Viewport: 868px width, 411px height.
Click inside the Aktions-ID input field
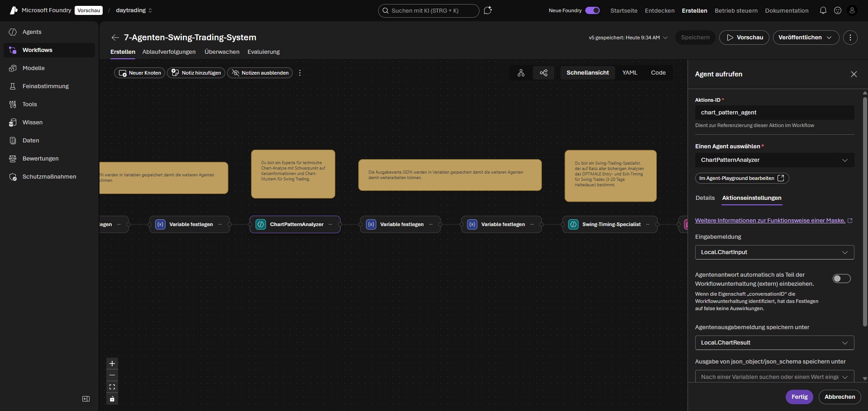[x=774, y=112]
